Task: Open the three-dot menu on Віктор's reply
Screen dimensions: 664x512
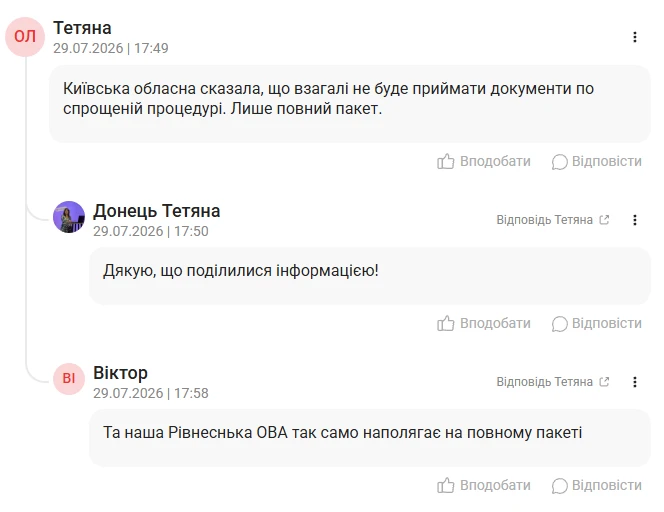Action: click(x=634, y=382)
